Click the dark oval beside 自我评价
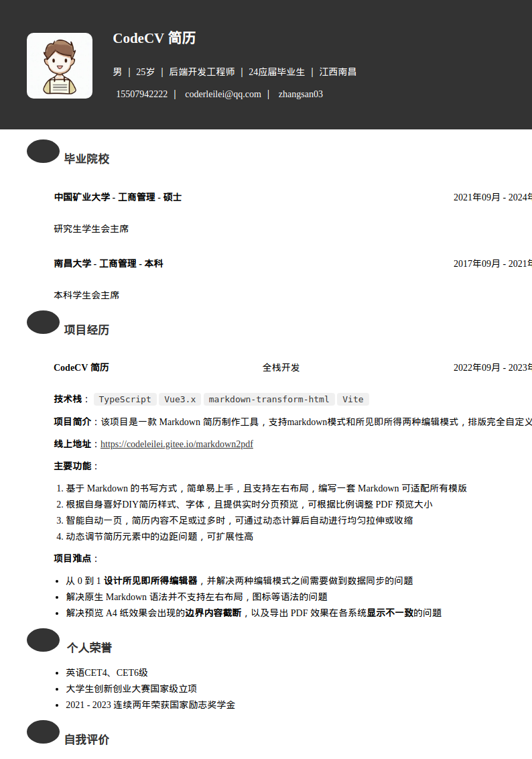The width and height of the screenshot is (532, 759). coord(43,732)
